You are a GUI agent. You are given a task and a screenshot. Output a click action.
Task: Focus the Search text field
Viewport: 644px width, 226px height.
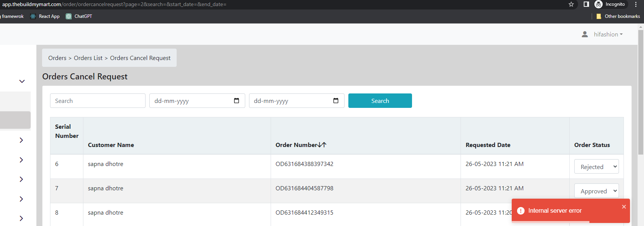98,101
